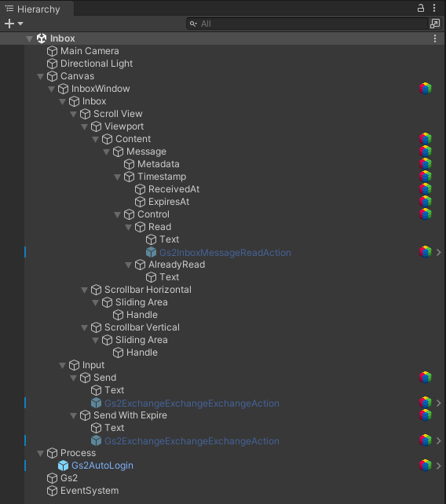Collapse the Canvas object
446x504 pixels.
pyautogui.click(x=40, y=76)
